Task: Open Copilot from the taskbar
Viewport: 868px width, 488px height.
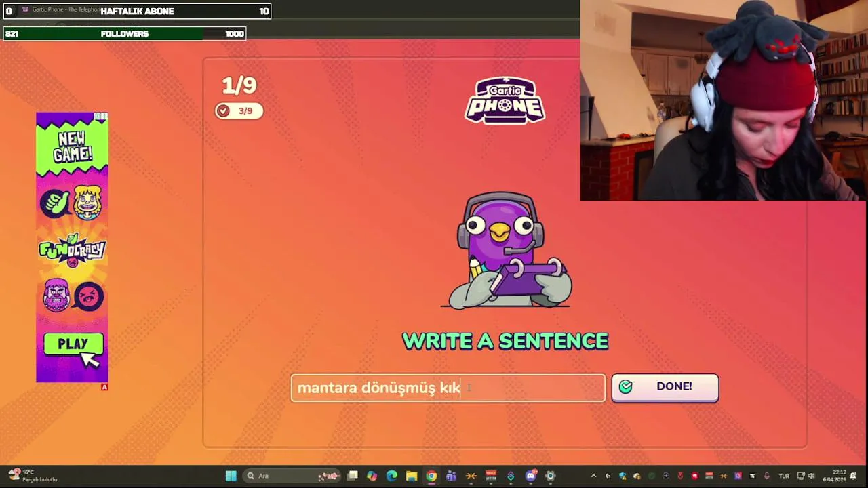Action: coord(372,476)
